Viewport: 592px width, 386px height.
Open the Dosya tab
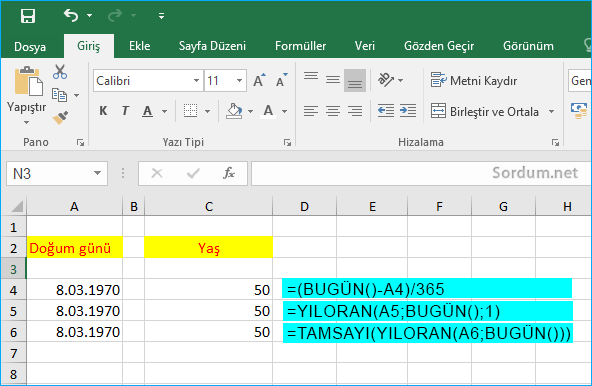point(30,46)
